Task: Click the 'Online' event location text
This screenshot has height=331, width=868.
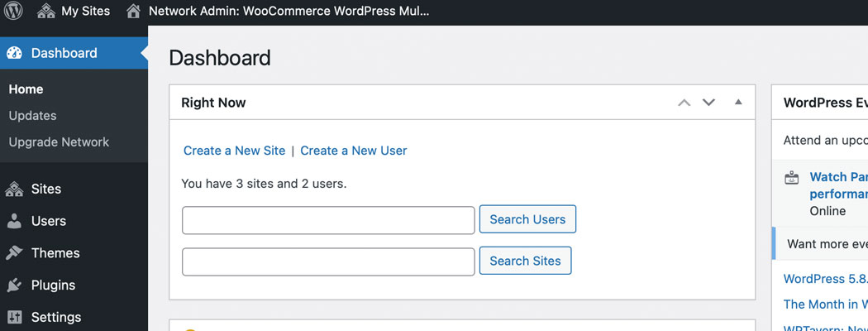Action: (x=827, y=211)
